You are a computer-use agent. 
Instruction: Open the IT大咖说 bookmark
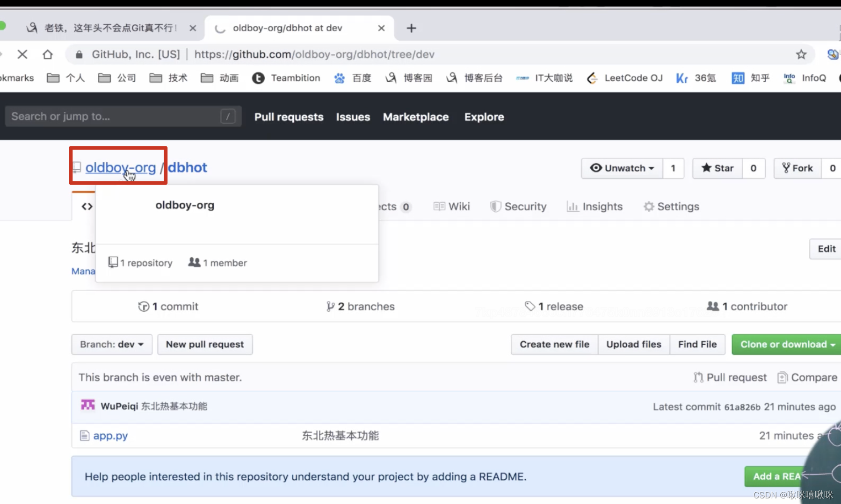544,78
